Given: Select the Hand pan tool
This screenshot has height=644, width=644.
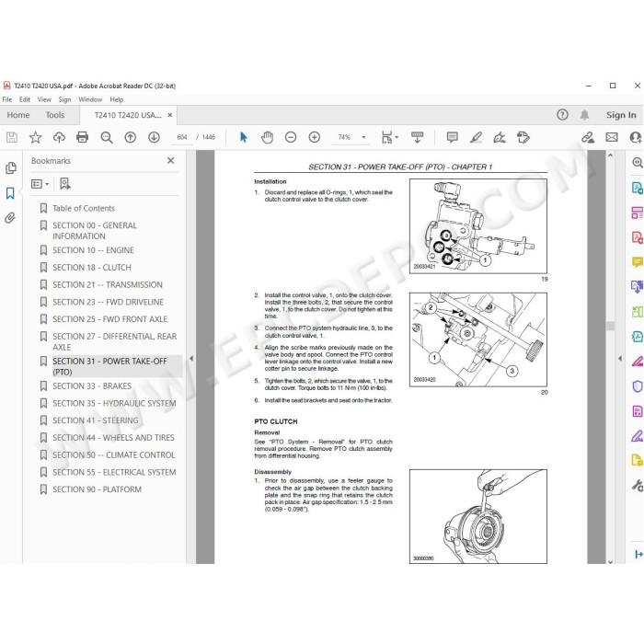Looking at the screenshot, I should pos(267,137).
